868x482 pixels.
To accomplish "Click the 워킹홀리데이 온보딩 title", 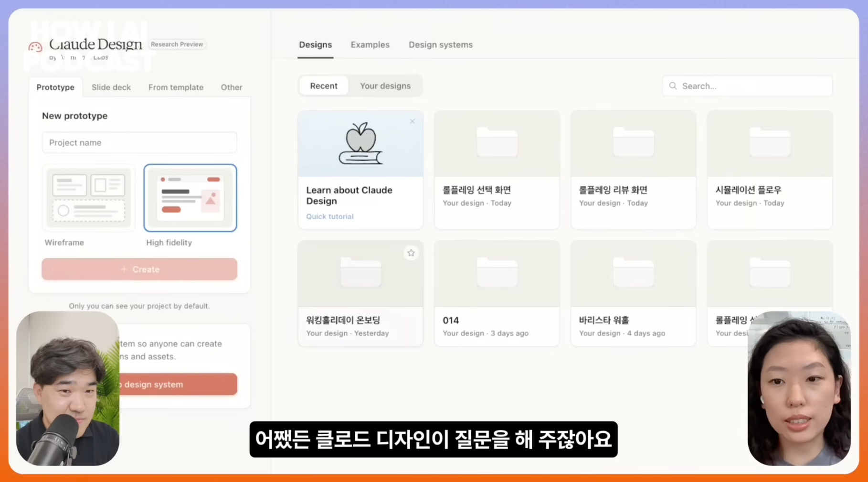I will pyautogui.click(x=343, y=320).
